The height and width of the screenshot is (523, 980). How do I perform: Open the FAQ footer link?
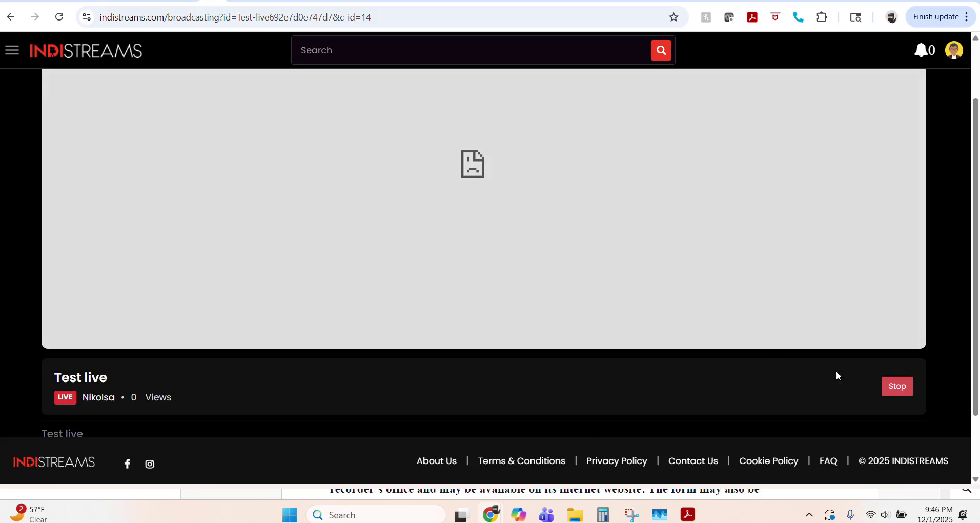coord(828,461)
